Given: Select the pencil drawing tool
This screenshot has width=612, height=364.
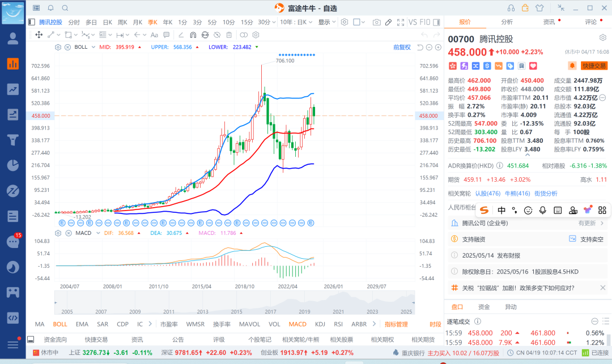Looking at the screenshot, I should point(388,22).
